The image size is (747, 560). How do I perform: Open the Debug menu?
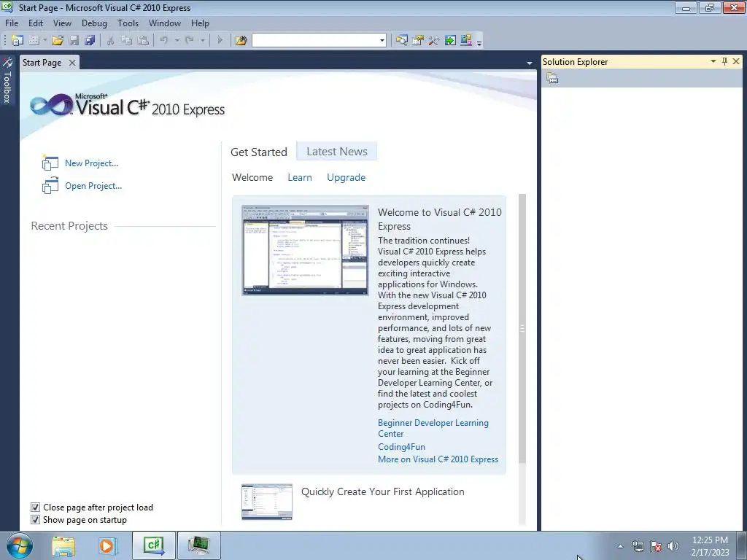(x=94, y=23)
